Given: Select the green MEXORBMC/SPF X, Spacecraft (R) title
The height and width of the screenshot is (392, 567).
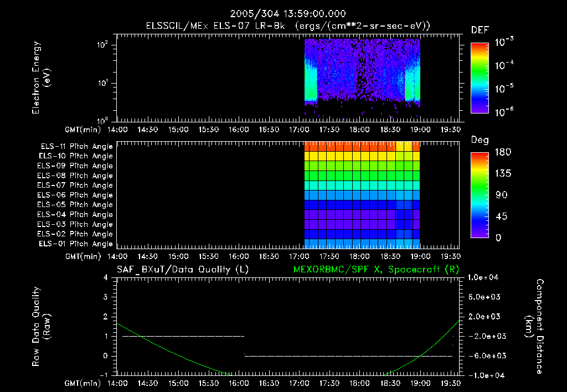Looking at the screenshot, I should click(x=377, y=270).
